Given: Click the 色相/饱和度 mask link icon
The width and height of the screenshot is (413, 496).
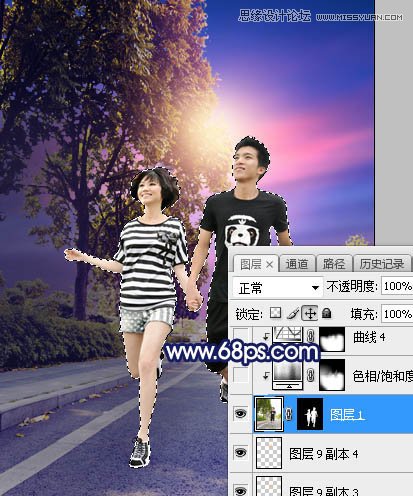Looking at the screenshot, I should click(x=311, y=376).
